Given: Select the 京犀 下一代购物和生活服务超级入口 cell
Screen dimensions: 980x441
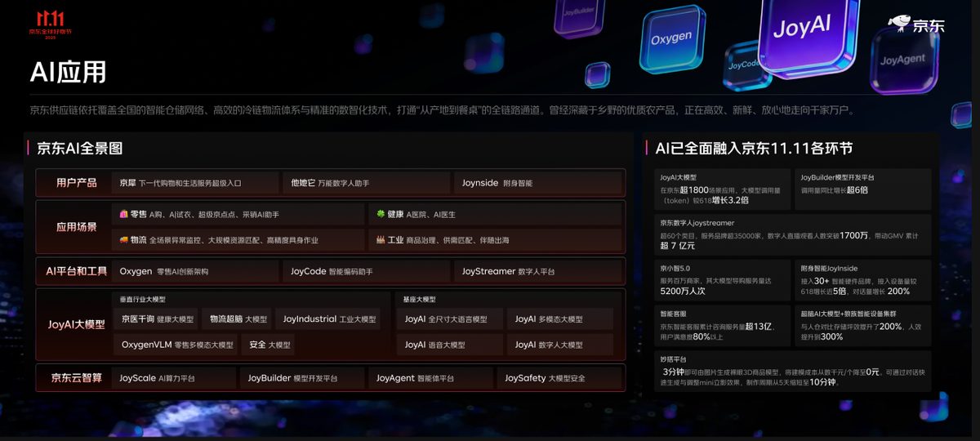Looking at the screenshot, I should tap(195, 183).
